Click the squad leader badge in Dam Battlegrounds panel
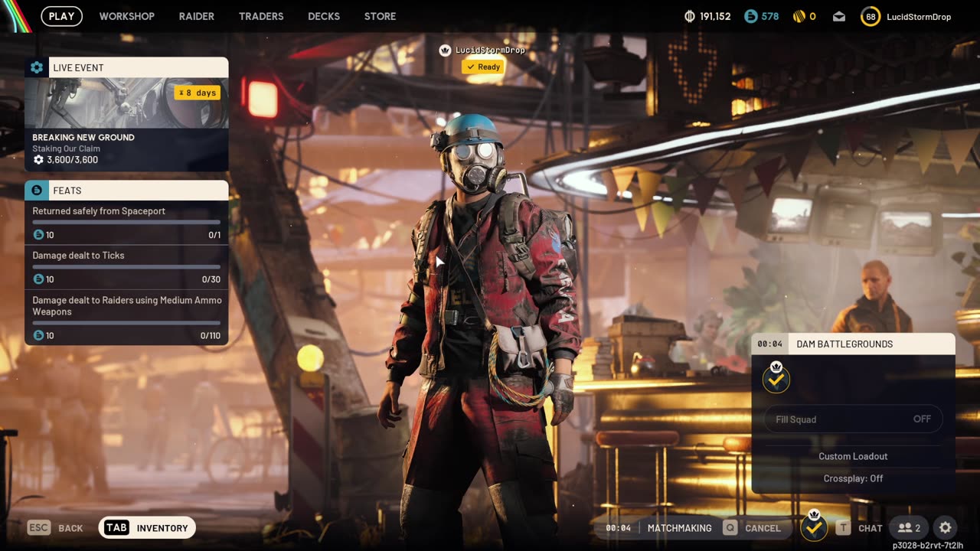This screenshot has height=551, width=980. (x=776, y=378)
